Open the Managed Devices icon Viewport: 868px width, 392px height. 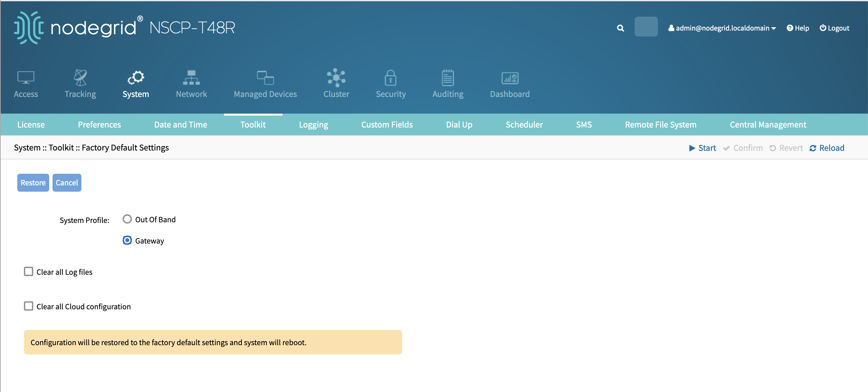pos(265,78)
